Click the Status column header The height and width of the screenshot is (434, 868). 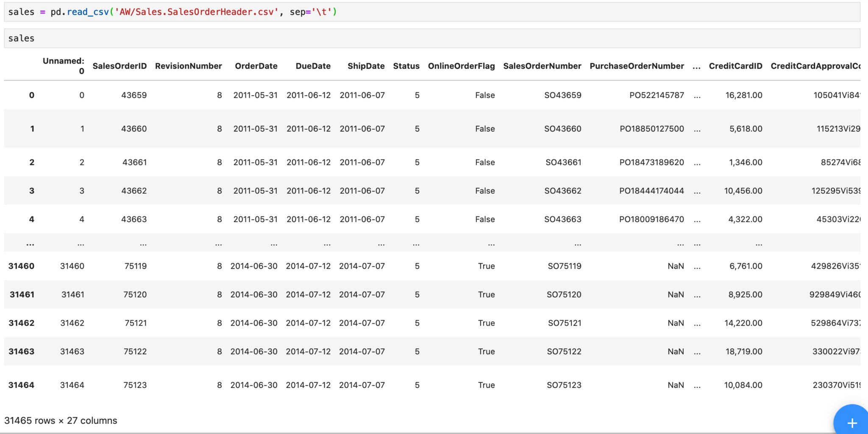(x=406, y=66)
